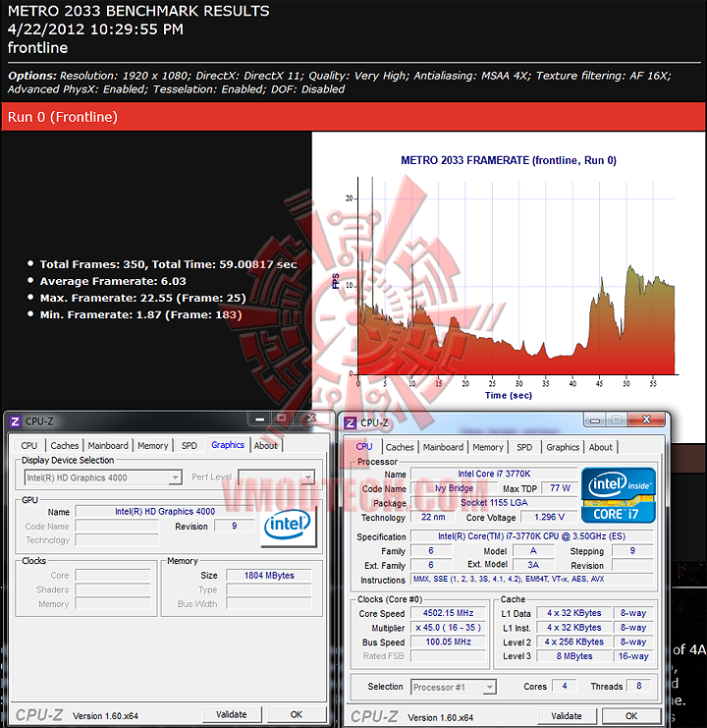Click Validate button in left CPU-Z window

tap(232, 714)
